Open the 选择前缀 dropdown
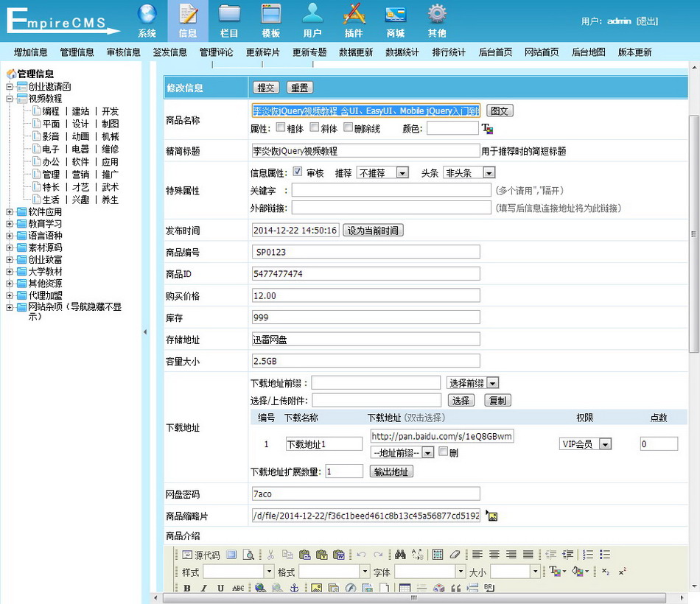 (x=472, y=383)
